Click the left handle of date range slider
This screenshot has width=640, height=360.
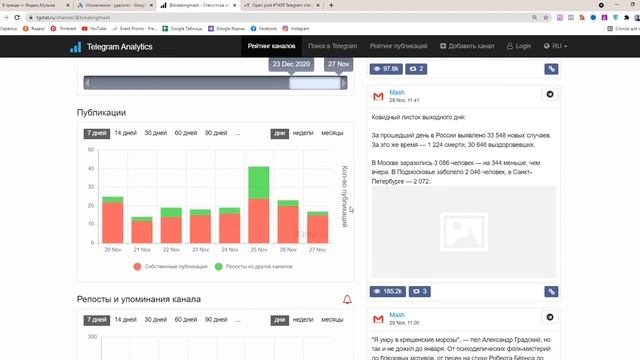tap(87, 83)
